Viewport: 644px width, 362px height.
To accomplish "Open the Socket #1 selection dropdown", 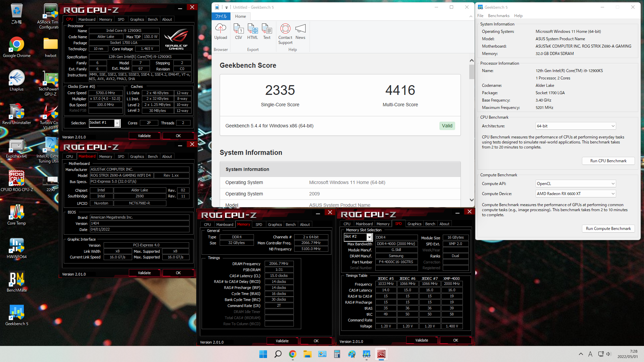I will pyautogui.click(x=105, y=123).
